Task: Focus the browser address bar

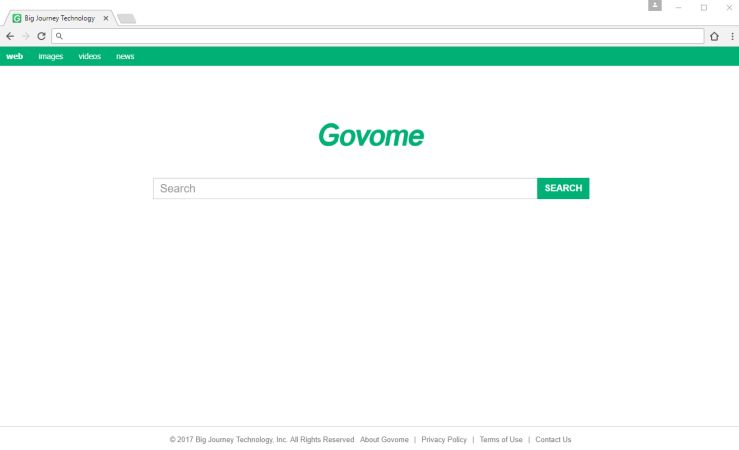Action: pos(378,36)
